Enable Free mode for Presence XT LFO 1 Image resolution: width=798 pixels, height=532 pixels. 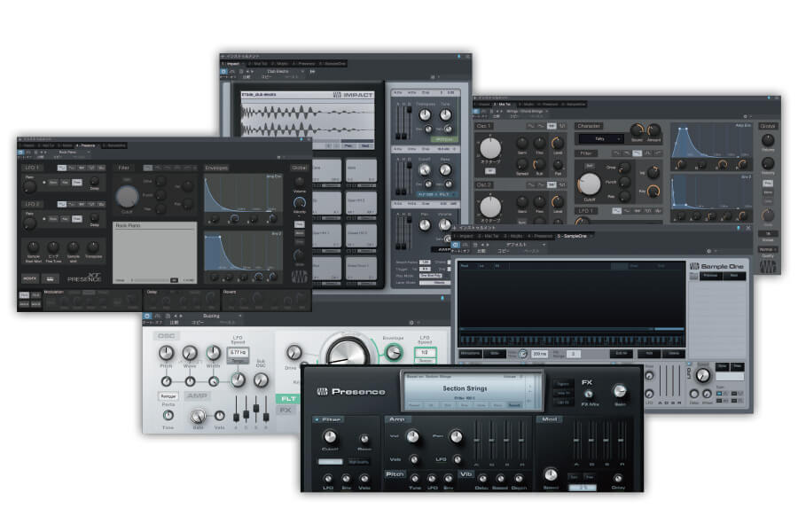tap(76, 183)
